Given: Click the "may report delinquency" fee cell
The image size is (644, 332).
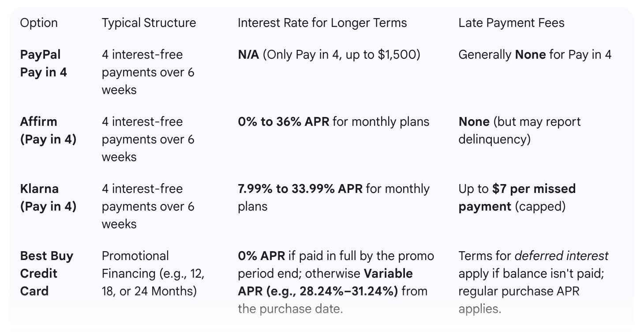Looking at the screenshot, I should pos(519,131).
